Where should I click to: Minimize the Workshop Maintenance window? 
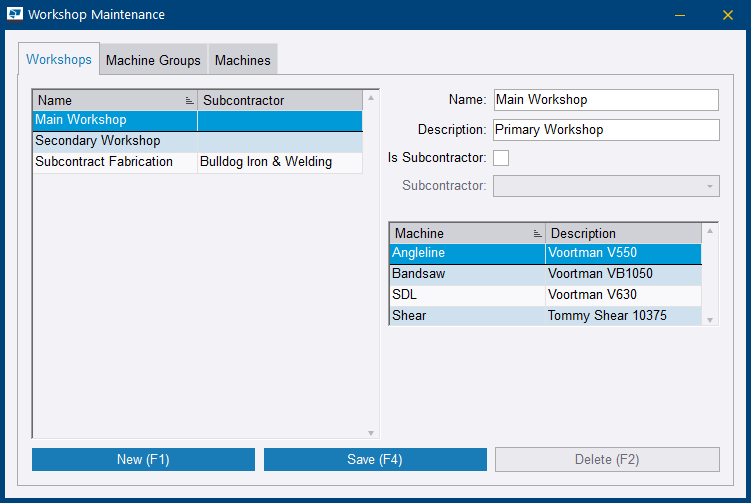click(x=680, y=15)
